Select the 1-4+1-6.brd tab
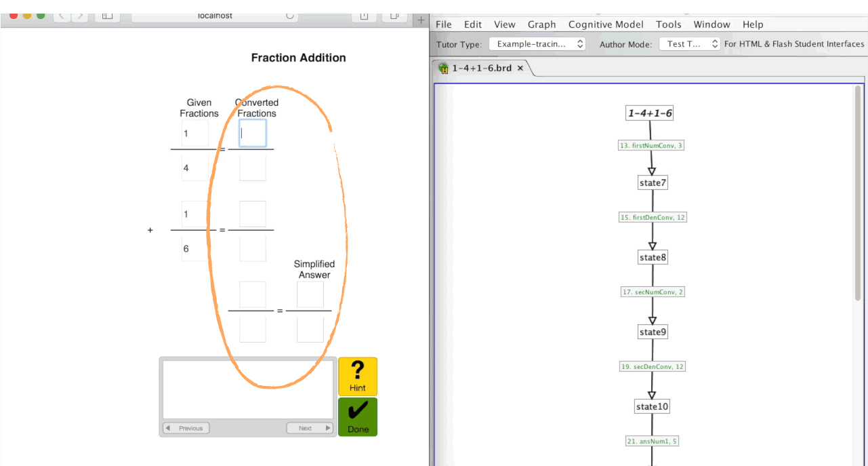Viewport: 868px width, 466px height. [481, 68]
